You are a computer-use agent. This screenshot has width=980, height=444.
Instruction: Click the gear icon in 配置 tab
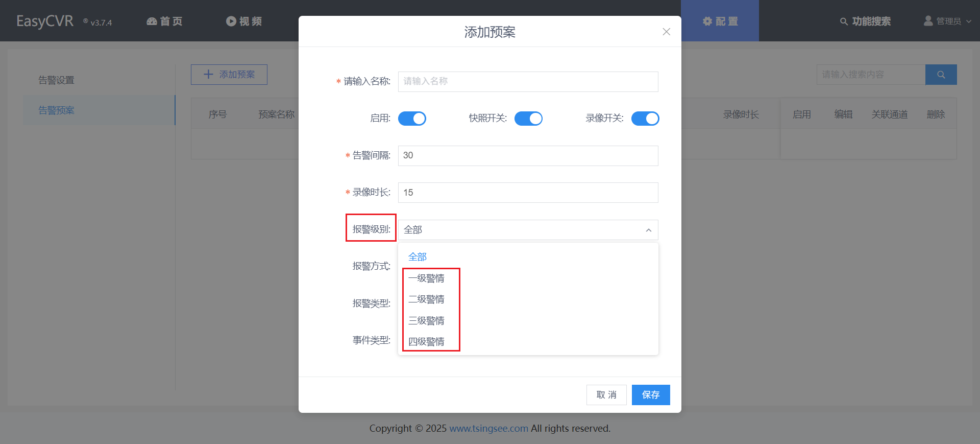707,21
